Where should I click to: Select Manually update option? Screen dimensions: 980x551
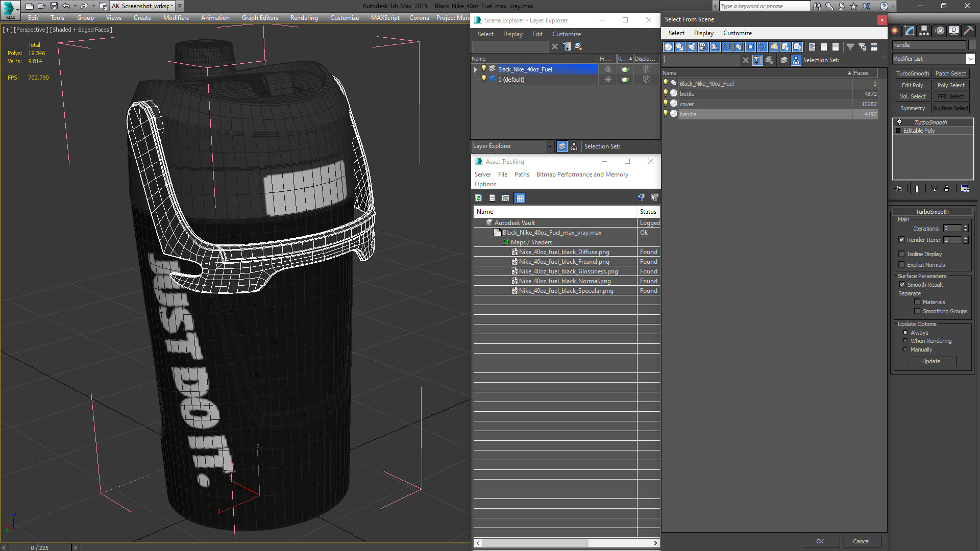pos(905,349)
